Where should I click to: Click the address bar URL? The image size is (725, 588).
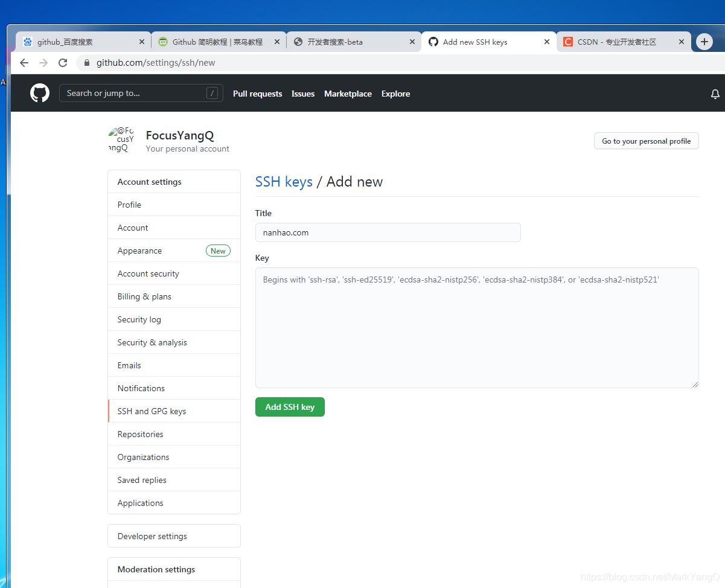(x=156, y=63)
